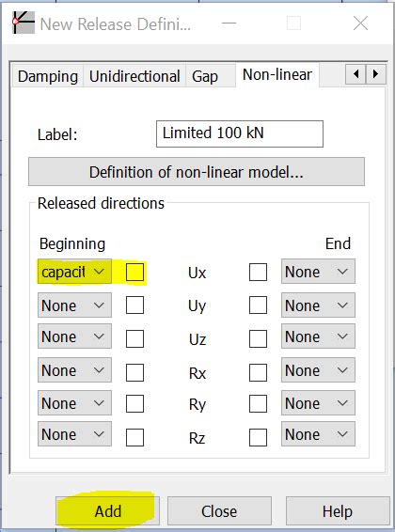Open the Beginning Uz None dropdown
The width and height of the screenshot is (395, 532).
pyautogui.click(x=74, y=336)
